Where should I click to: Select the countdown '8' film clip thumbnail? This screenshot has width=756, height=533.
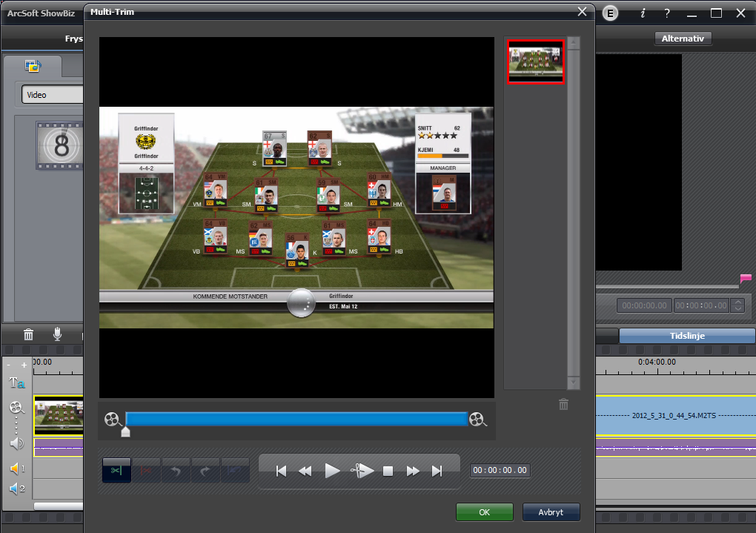pos(60,146)
